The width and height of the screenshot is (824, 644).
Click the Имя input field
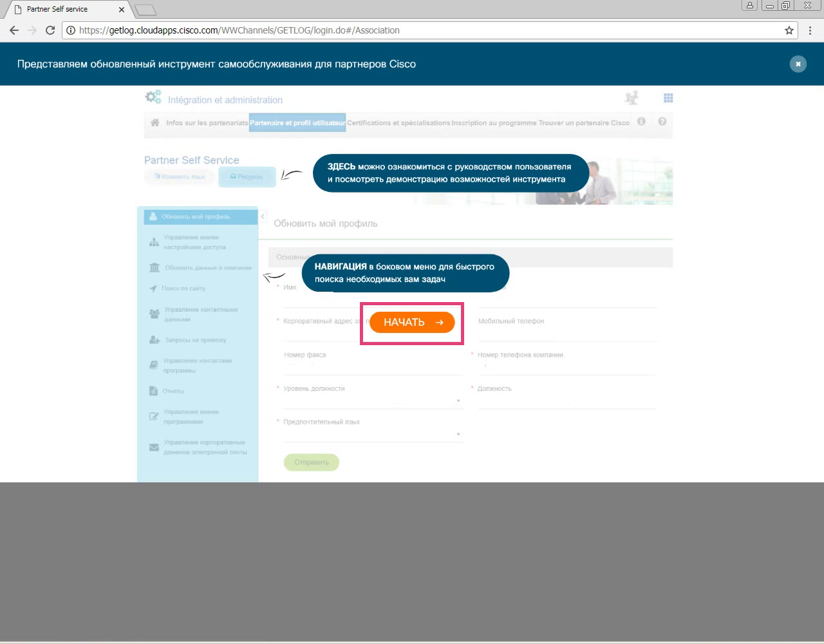coord(373,300)
